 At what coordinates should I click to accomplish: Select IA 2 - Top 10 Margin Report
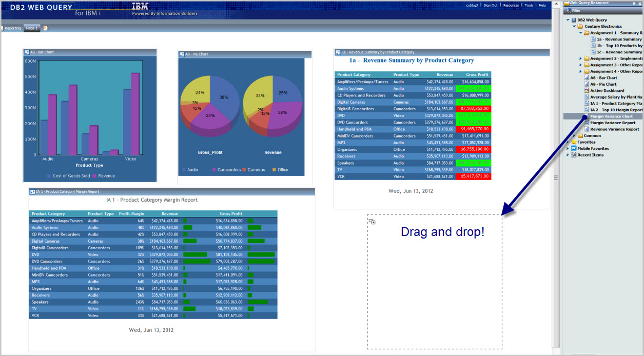coord(616,110)
